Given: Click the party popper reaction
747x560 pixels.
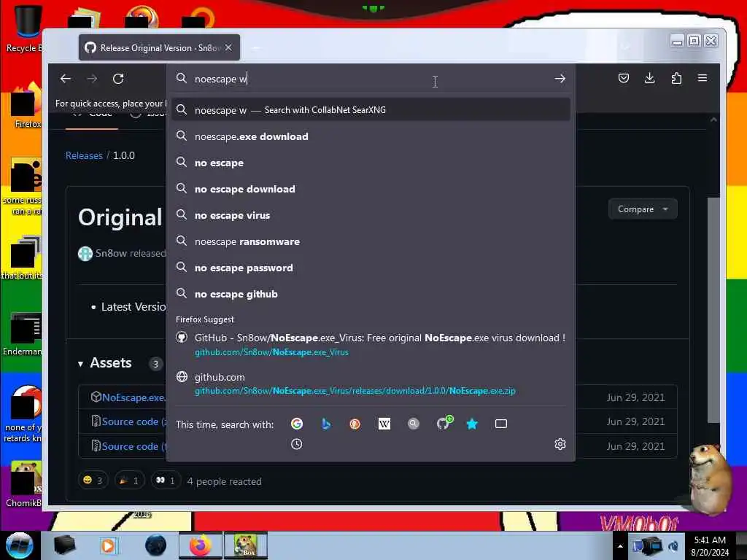Looking at the screenshot, I should pyautogui.click(x=129, y=481).
